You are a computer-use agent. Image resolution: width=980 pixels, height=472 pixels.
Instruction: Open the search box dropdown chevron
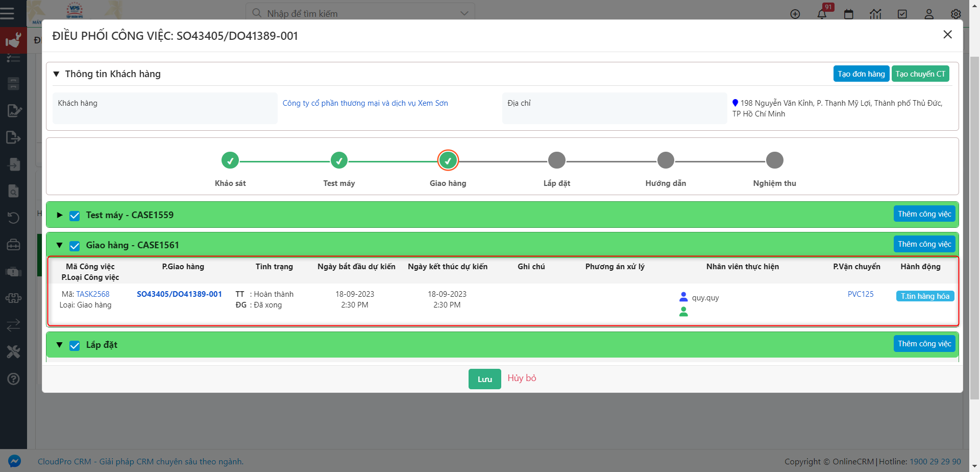[464, 13]
